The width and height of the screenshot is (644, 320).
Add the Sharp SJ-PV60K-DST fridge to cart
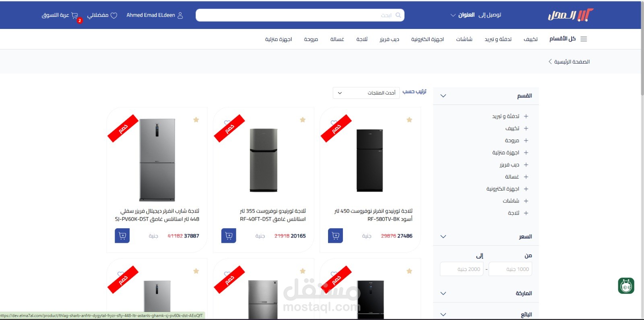[122, 236]
